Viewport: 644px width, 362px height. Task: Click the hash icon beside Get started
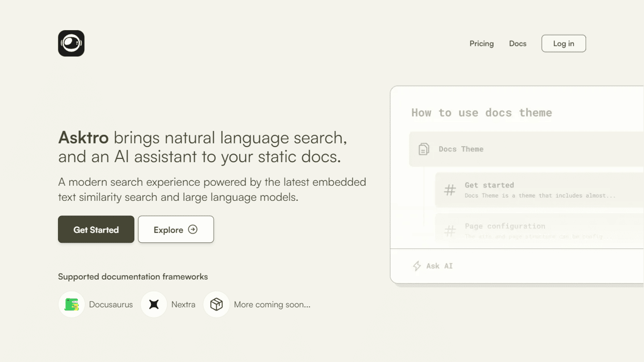point(450,190)
